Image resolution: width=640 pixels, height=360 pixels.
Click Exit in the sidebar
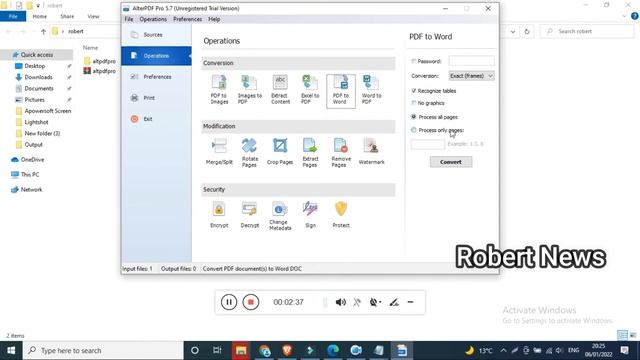click(156, 119)
